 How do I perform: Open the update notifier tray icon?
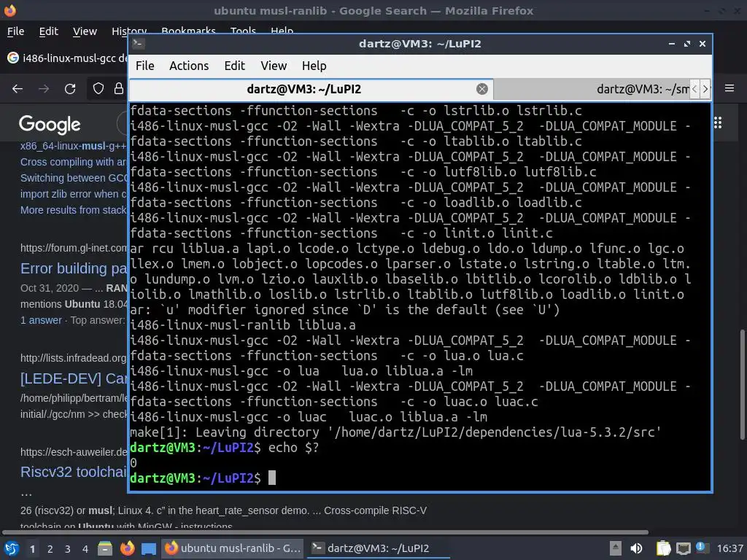[701, 548]
